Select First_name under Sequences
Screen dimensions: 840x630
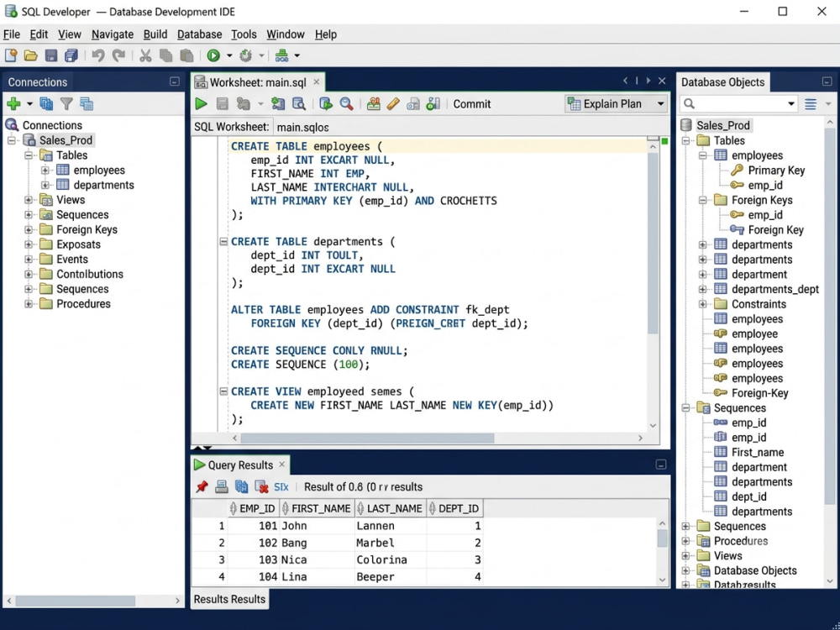coord(758,452)
